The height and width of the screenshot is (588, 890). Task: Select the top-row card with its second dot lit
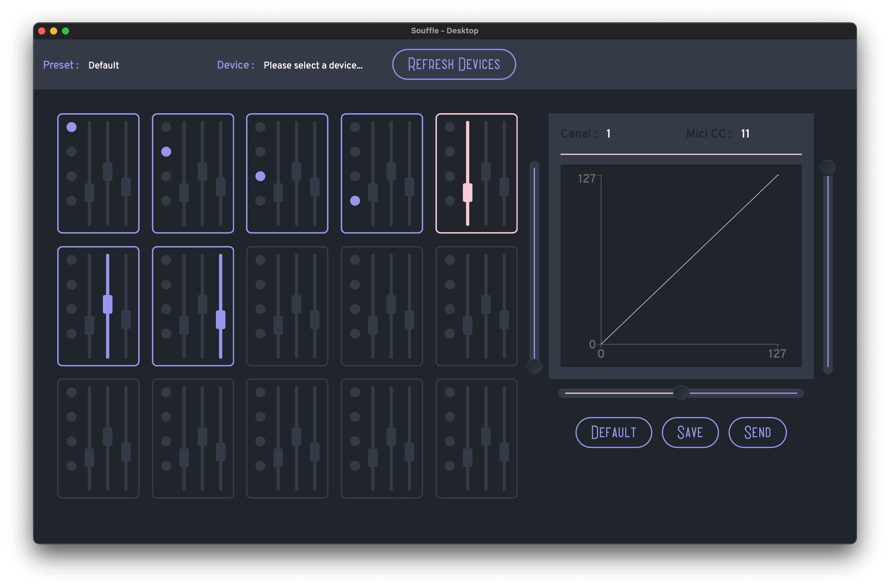coord(193,173)
